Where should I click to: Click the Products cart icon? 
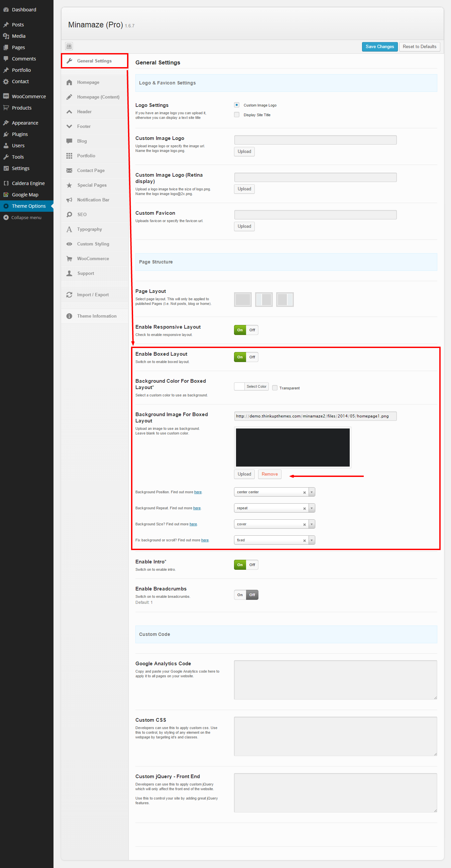coord(6,108)
